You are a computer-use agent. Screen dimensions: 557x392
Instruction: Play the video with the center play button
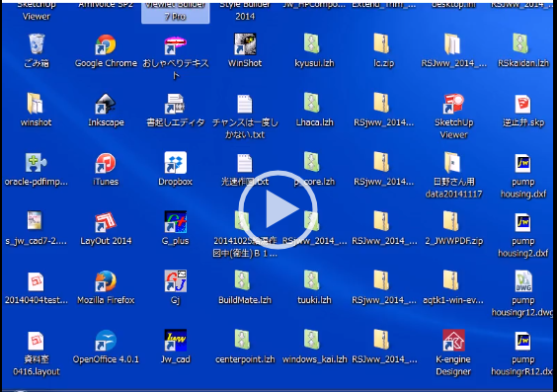[x=278, y=209]
